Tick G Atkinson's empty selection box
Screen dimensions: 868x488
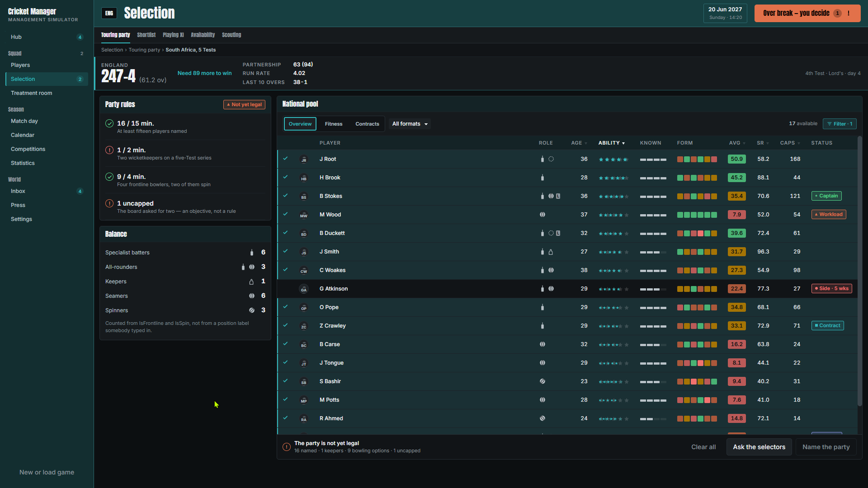[285, 288]
